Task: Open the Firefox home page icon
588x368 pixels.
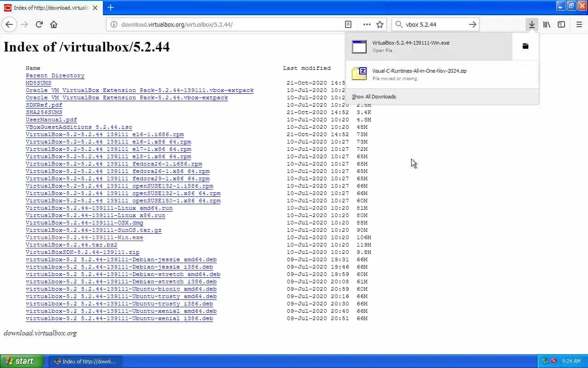Action: [54, 24]
